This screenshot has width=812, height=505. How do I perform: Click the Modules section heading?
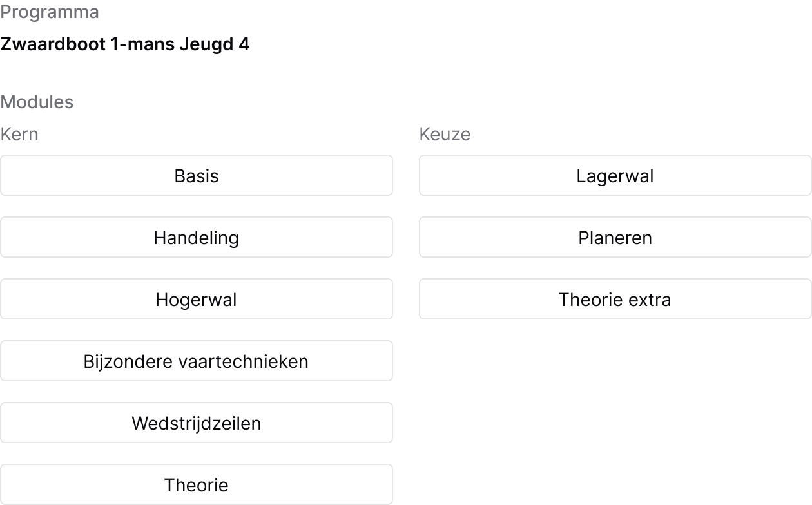tap(37, 102)
